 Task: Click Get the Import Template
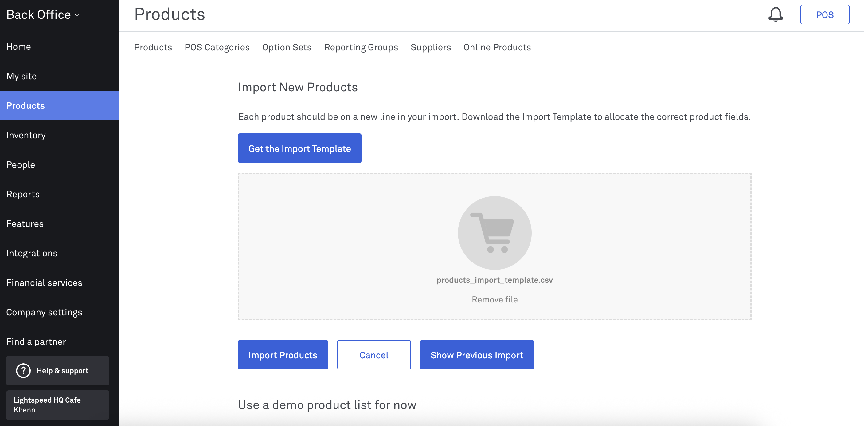click(299, 148)
